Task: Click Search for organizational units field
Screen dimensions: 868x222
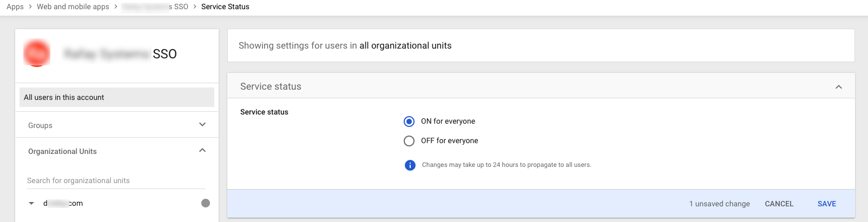Action: [116, 180]
